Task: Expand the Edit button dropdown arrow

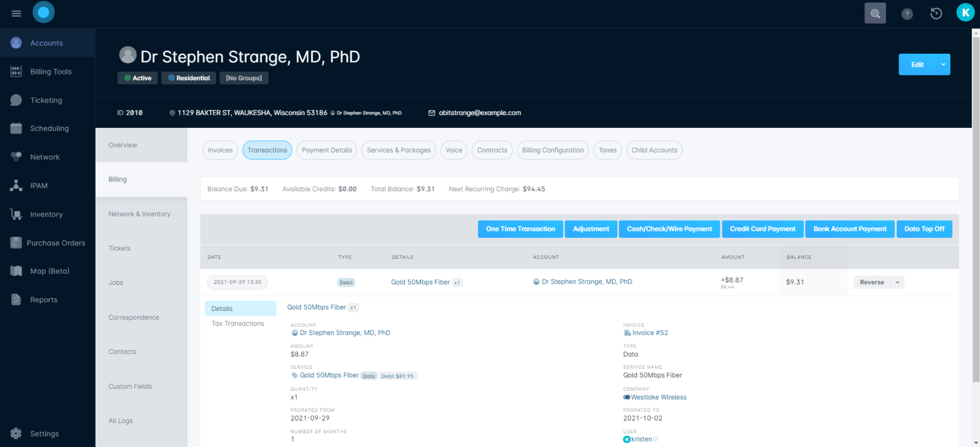Action: click(943, 64)
